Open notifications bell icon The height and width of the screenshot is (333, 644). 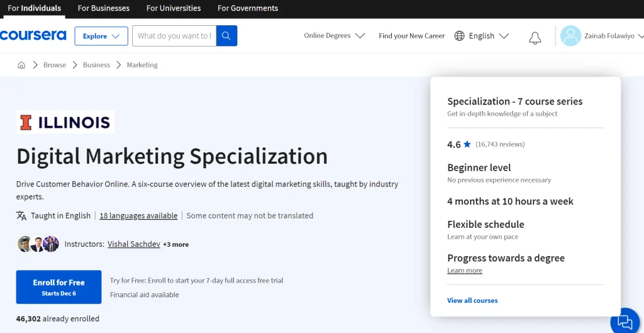(x=535, y=38)
